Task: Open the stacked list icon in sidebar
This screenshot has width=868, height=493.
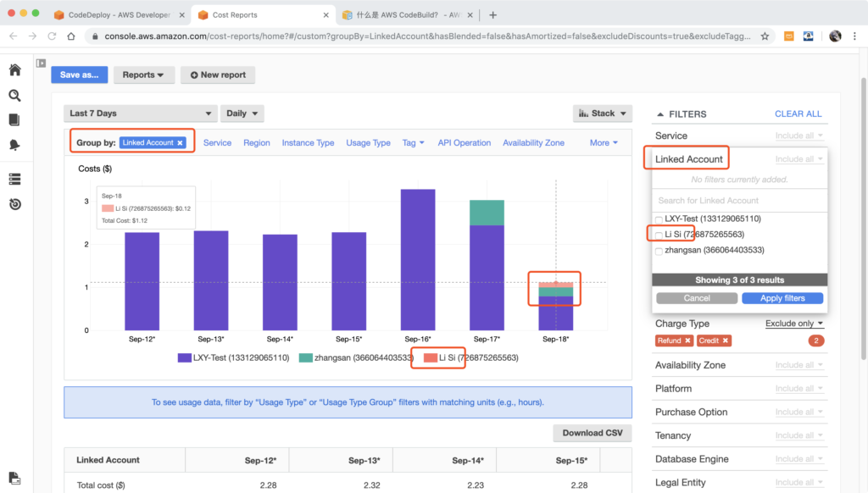Action: [x=15, y=180]
